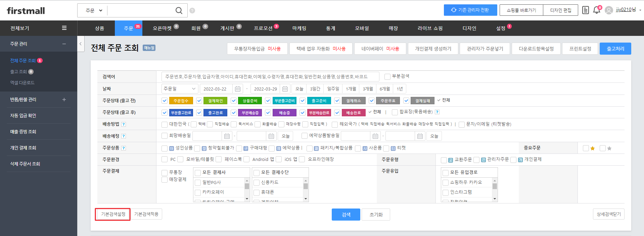Click the search magnifier icon in top bar
Image resolution: width=644 pixels, height=236 pixels.
pos(179,11)
